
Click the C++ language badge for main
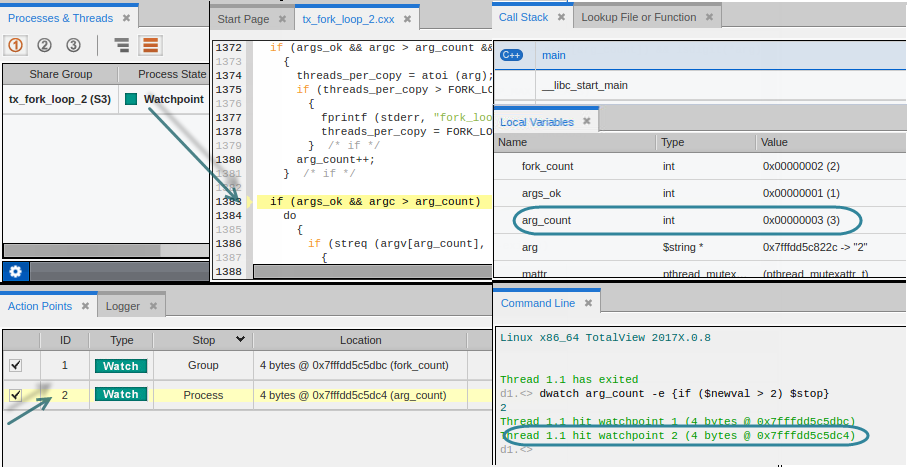coord(513,56)
